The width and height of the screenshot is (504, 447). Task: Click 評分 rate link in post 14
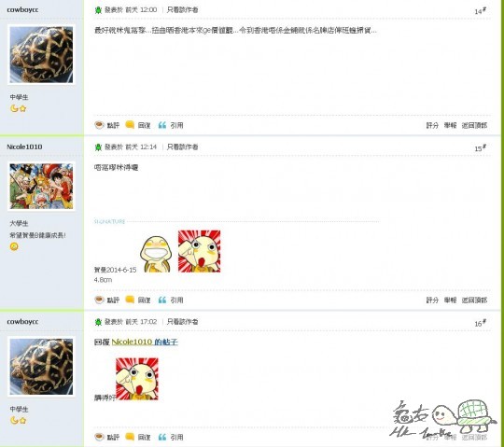coord(432,125)
